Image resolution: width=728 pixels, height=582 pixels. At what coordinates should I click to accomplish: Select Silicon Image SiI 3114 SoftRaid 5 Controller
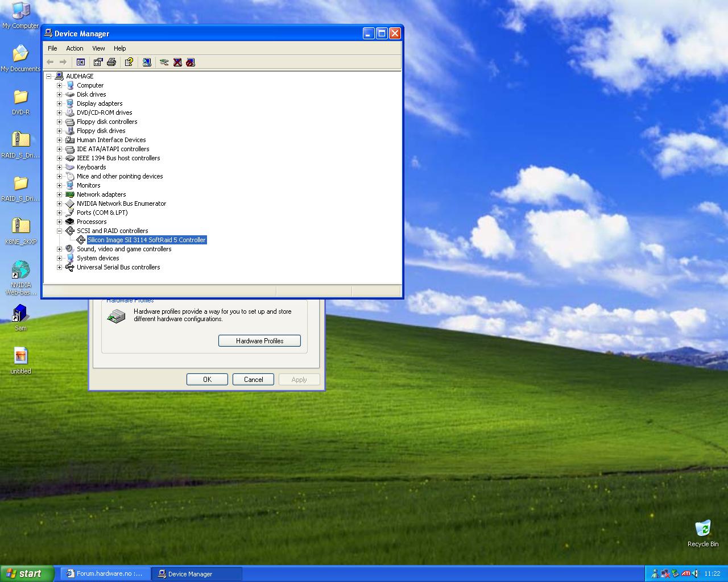146,240
